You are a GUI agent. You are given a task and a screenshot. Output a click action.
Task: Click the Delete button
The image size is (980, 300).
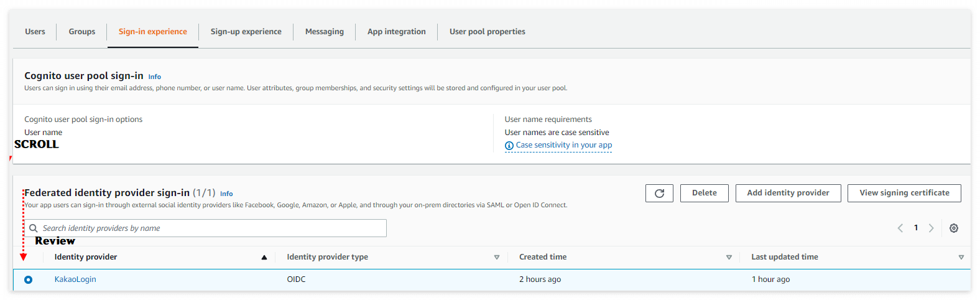(704, 193)
